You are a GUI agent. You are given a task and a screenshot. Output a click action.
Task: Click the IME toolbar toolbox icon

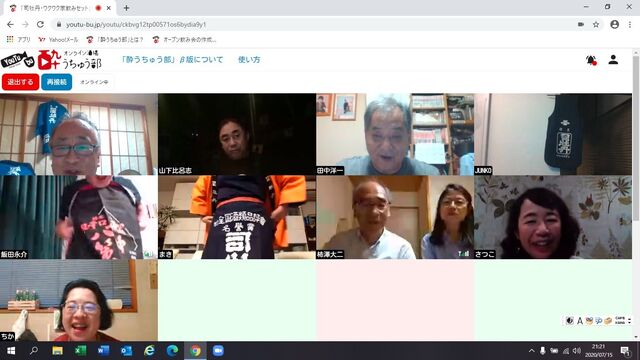[x=608, y=321]
